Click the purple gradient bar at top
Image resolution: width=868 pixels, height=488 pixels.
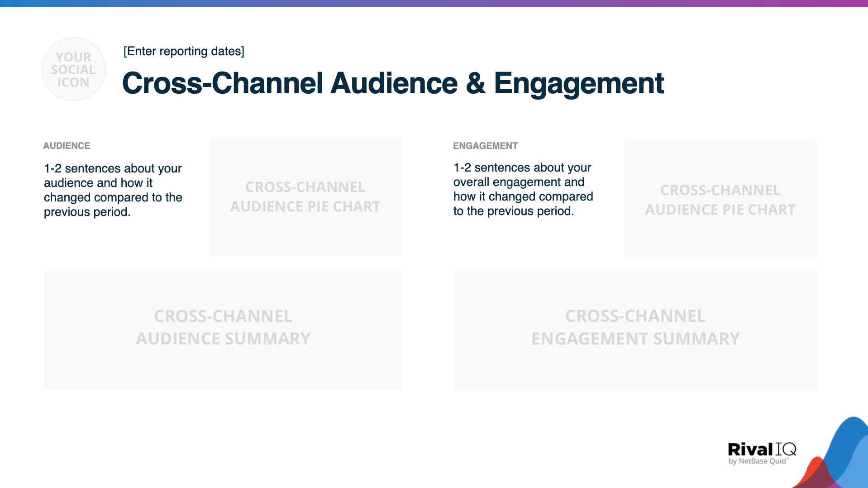click(x=434, y=5)
